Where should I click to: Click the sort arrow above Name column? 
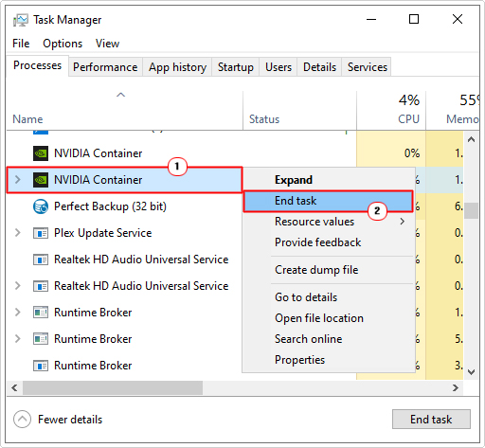point(121,95)
